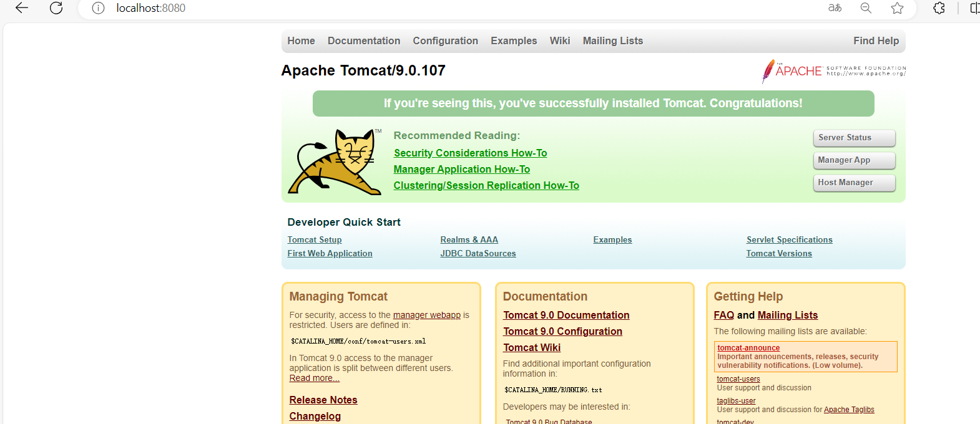
Task: Click the localhost:8080 address field
Action: 150,8
